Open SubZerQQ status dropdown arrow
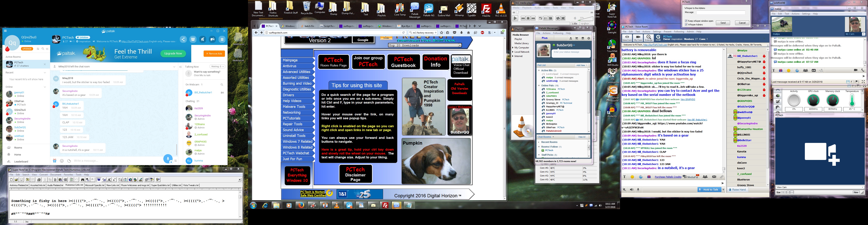Viewport: 868px width, 225px height. [x=574, y=45]
